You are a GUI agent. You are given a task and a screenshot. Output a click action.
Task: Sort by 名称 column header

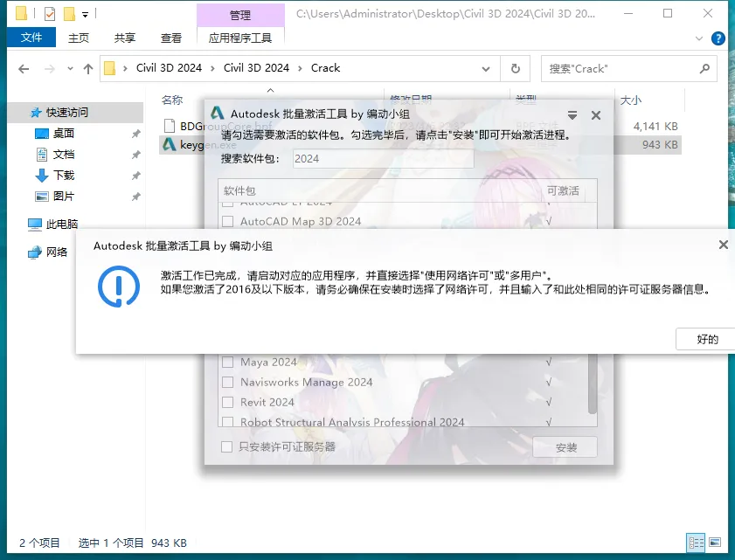pyautogui.click(x=171, y=100)
